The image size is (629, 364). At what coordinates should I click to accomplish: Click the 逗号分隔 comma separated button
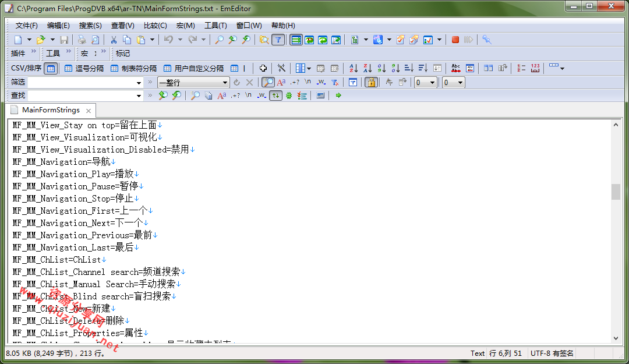coord(84,69)
